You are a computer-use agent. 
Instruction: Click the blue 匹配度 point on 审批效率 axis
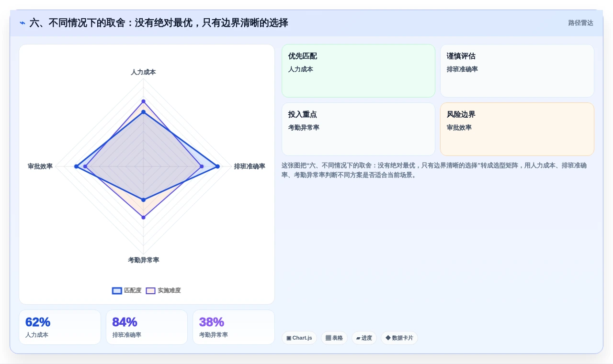[76, 166]
